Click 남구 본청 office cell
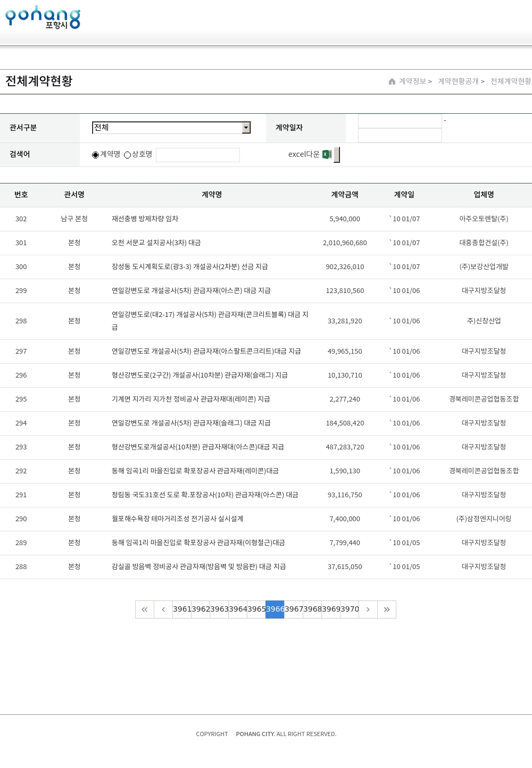The image size is (532, 768). pyautogui.click(x=74, y=219)
